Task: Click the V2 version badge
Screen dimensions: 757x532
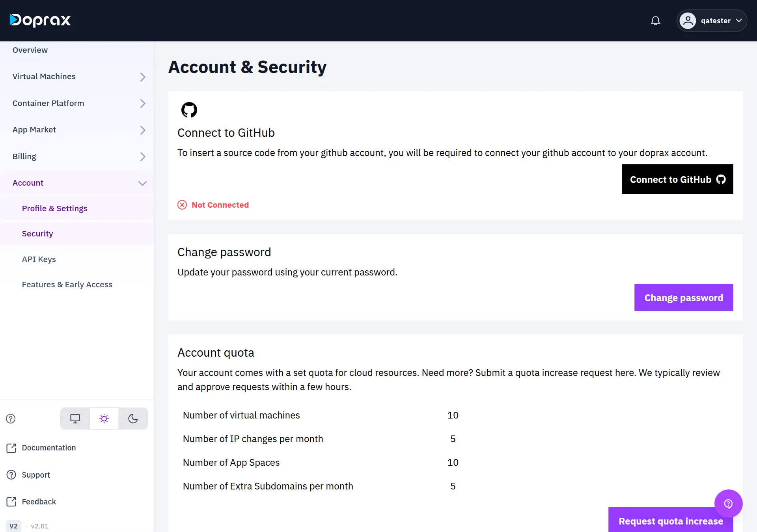Action: point(13,526)
